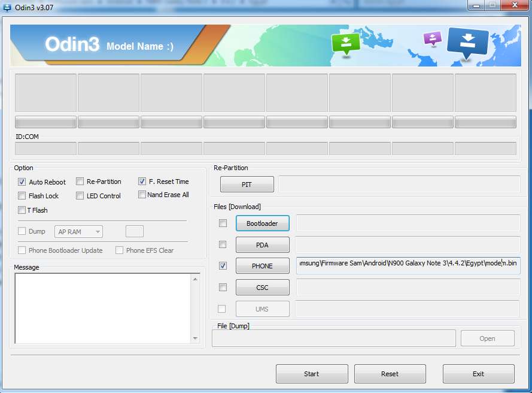The image size is (532, 393).
Task: Click the Reset button
Action: [x=390, y=374]
